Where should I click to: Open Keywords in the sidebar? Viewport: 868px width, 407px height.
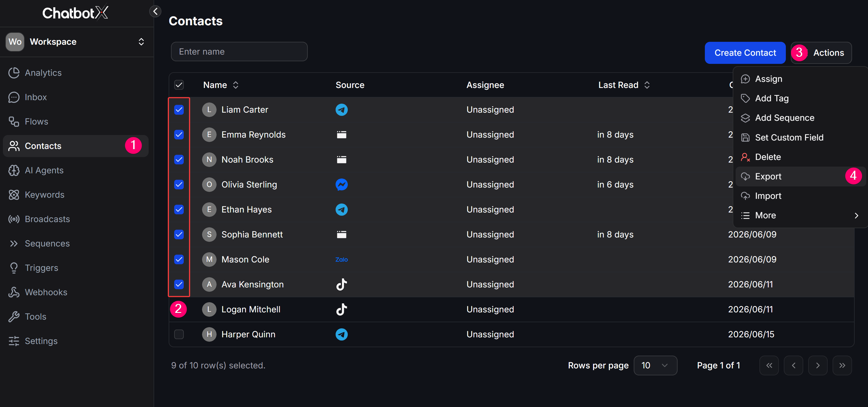click(x=44, y=195)
